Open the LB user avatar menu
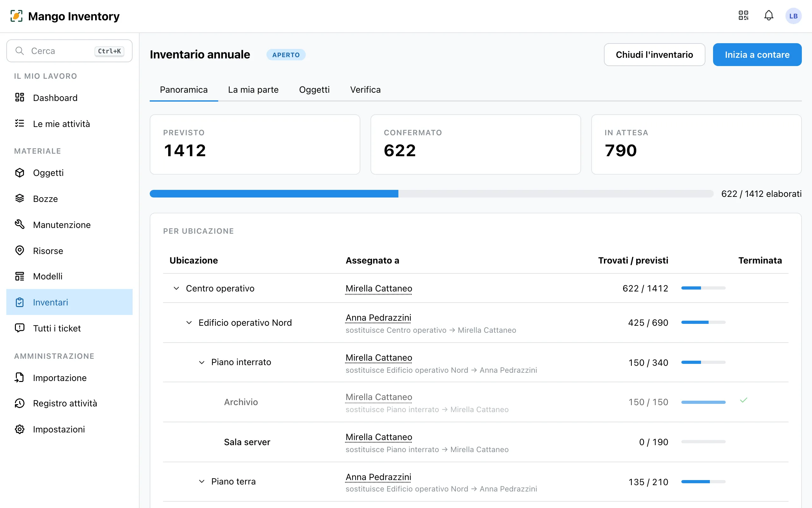Screen dimensions: 812x508 793,16
